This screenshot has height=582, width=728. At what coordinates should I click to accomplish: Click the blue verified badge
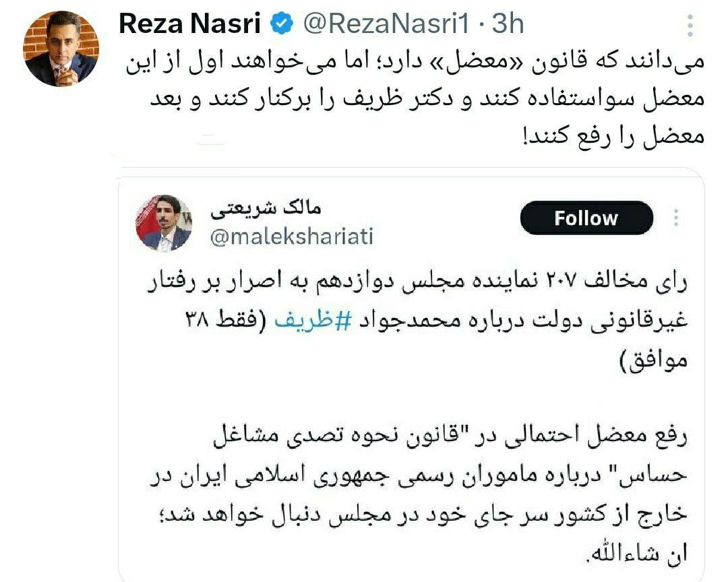281,25
